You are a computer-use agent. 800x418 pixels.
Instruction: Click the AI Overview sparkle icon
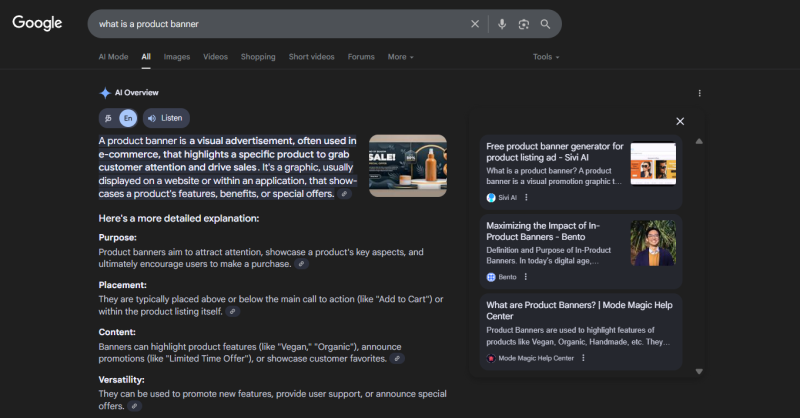(105, 93)
